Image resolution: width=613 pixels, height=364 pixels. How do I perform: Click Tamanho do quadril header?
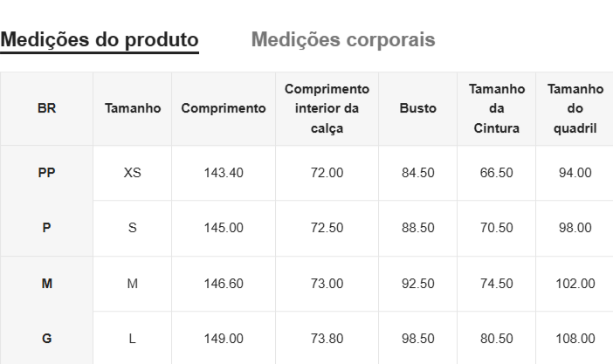tap(575, 109)
